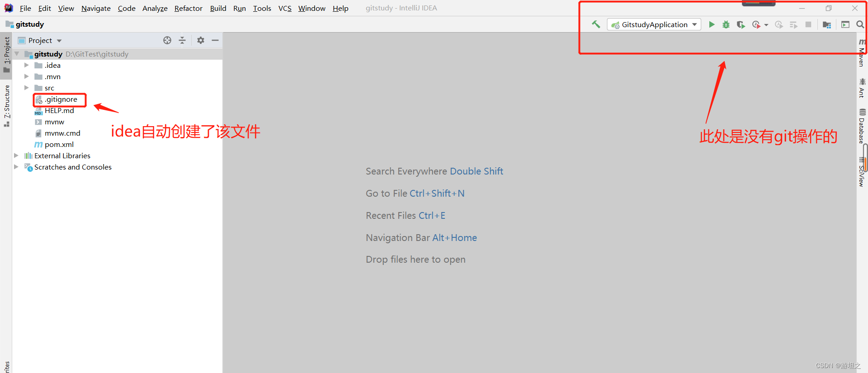This screenshot has width=868, height=373.
Task: Select the mvnw file
Action: coord(54,122)
